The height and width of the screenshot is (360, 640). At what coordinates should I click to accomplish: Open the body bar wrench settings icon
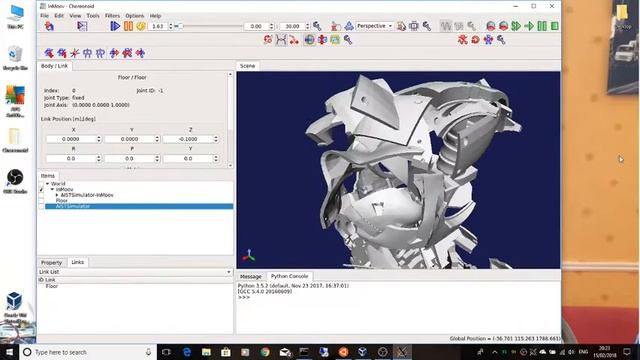coord(501,40)
